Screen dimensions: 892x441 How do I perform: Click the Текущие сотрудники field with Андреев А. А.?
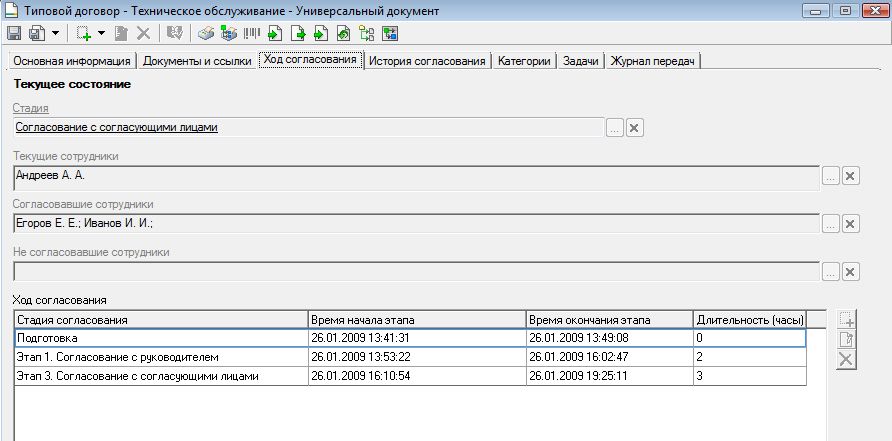point(416,178)
